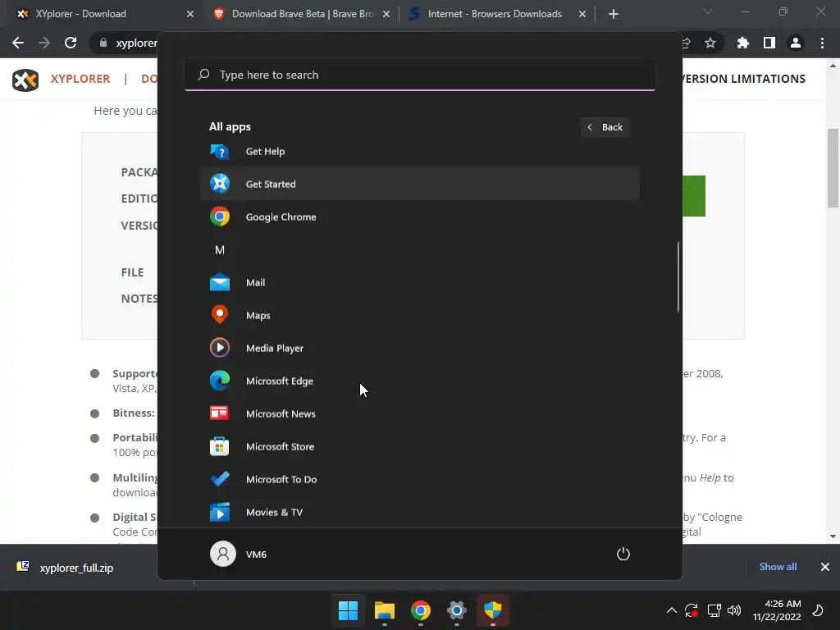Viewport: 840px width, 630px height.
Task: Open Chrome tab search dropdown arrow
Action: pyautogui.click(x=708, y=11)
